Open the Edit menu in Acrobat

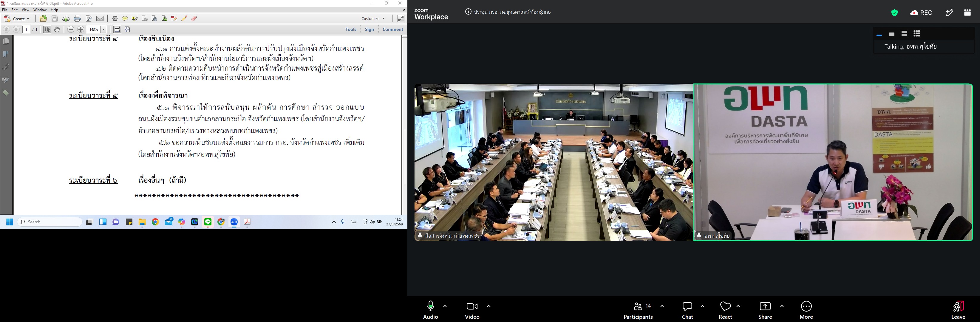[x=15, y=10]
